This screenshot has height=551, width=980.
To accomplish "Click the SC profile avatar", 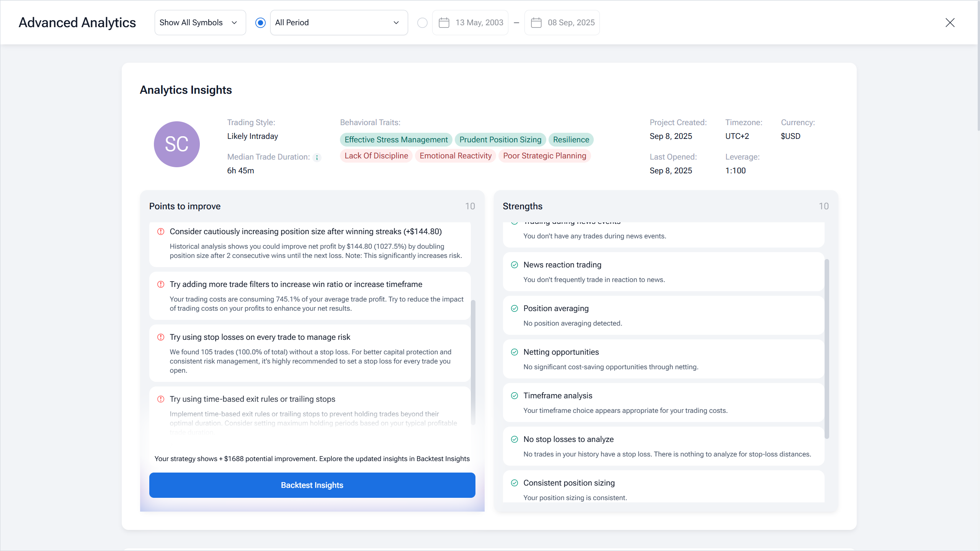I will tap(176, 144).
